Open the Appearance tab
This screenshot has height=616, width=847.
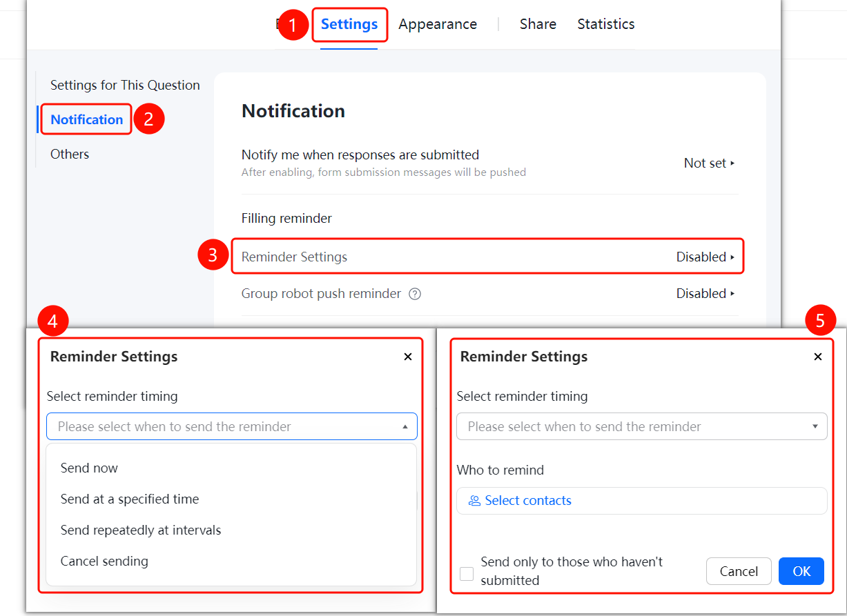point(438,24)
